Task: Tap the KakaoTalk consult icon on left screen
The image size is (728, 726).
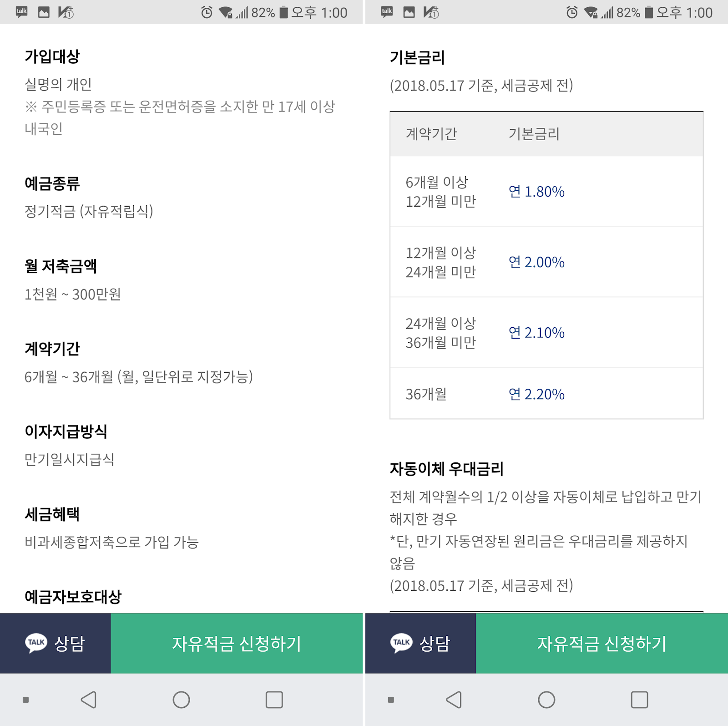Action: click(36, 643)
